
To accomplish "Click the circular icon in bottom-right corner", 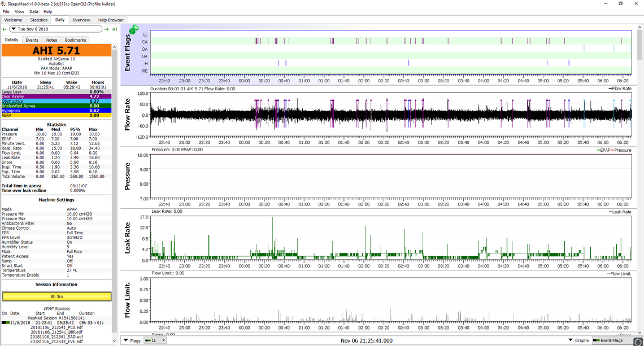I will pos(637,341).
